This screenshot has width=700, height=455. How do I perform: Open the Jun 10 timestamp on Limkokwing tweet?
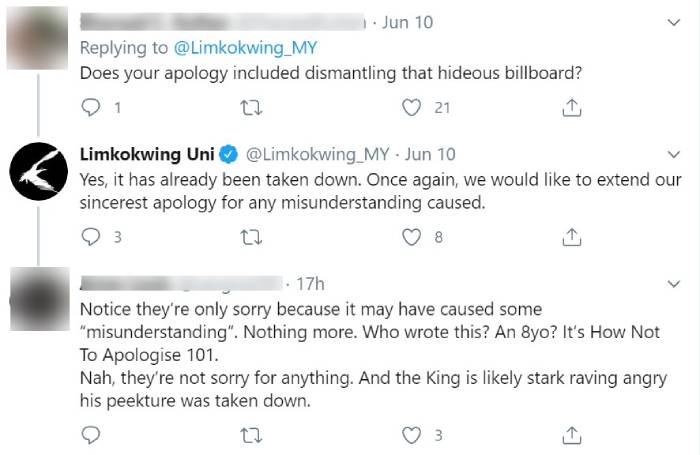tap(432, 154)
